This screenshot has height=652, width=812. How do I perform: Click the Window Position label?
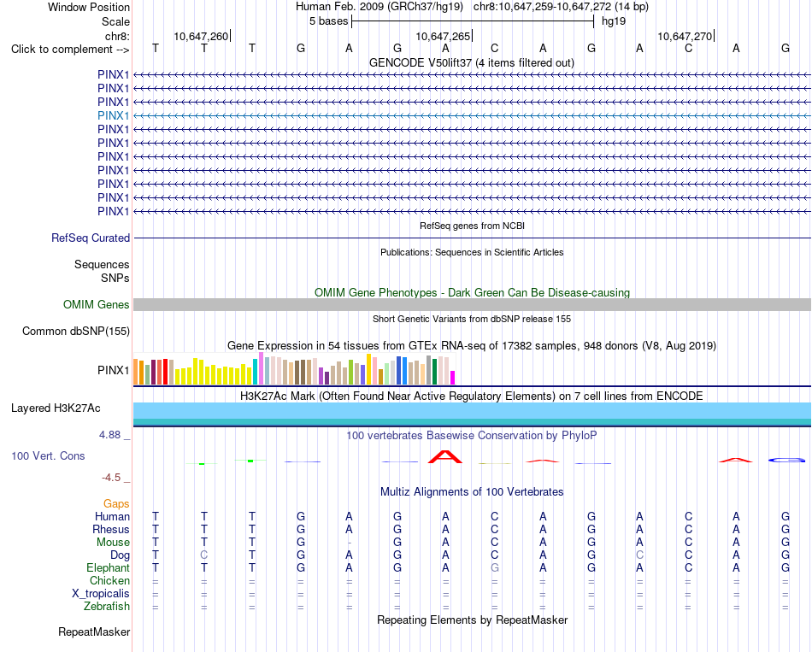[89, 7]
